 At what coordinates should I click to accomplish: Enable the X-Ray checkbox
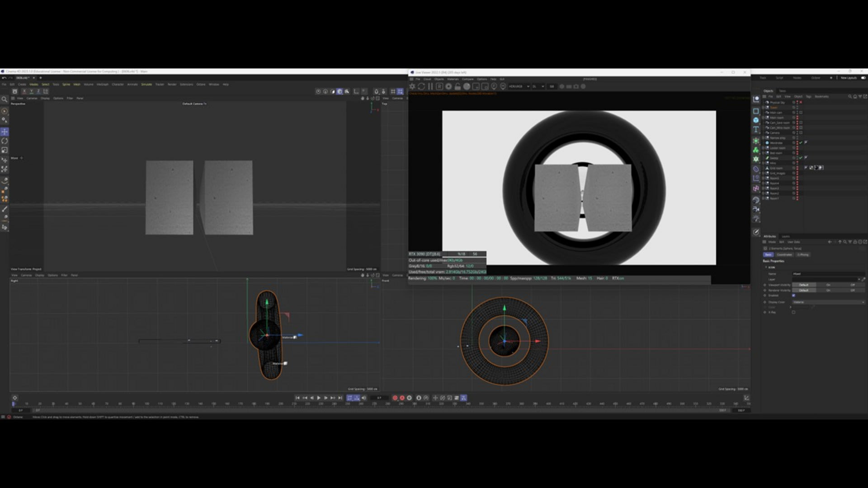pos(794,312)
